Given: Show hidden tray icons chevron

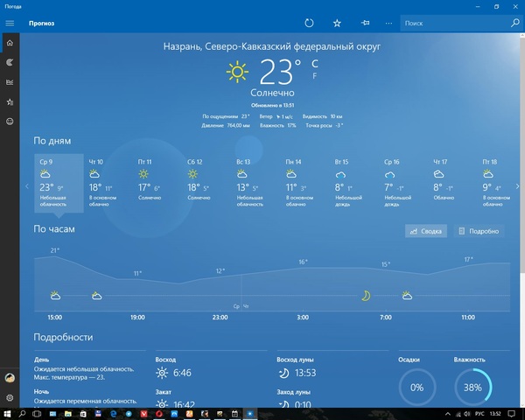Looking at the screenshot, I should 448,414.
